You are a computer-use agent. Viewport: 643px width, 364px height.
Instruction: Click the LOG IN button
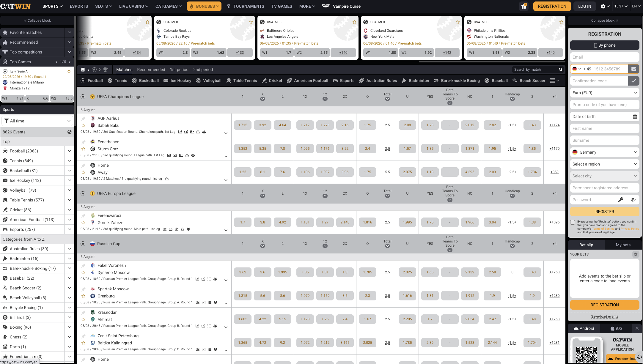[584, 6]
